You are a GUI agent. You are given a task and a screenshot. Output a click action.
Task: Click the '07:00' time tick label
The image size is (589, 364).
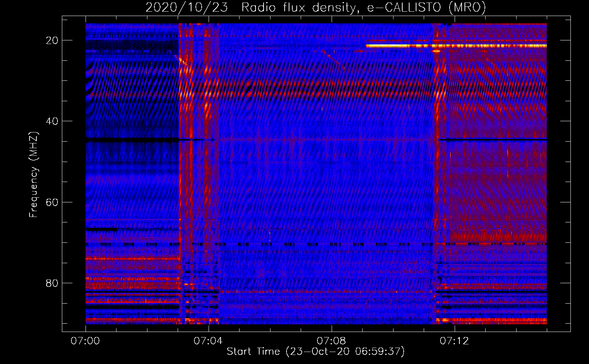click(85, 341)
